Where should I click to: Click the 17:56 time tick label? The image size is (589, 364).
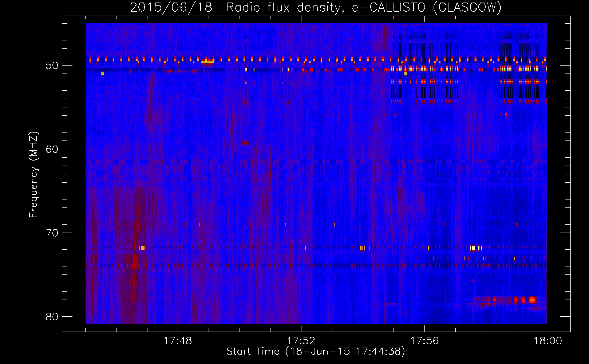[x=424, y=341]
